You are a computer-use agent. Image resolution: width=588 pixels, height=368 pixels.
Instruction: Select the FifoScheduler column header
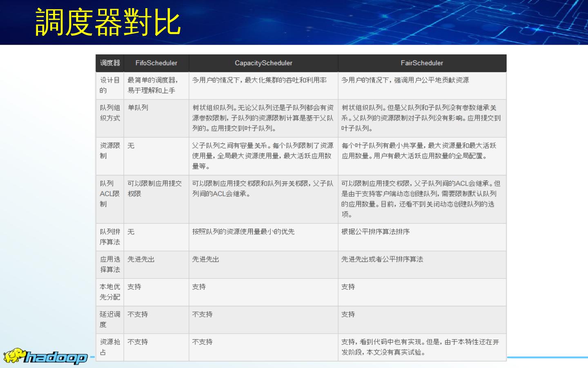click(x=156, y=63)
